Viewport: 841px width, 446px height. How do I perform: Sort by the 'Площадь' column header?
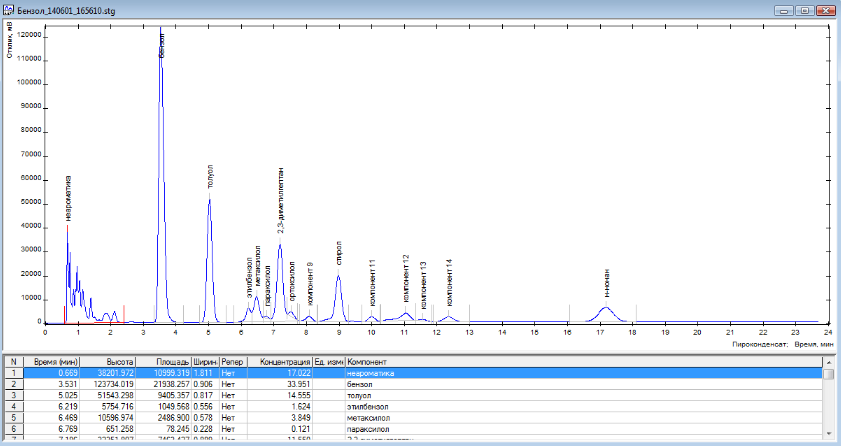point(170,360)
